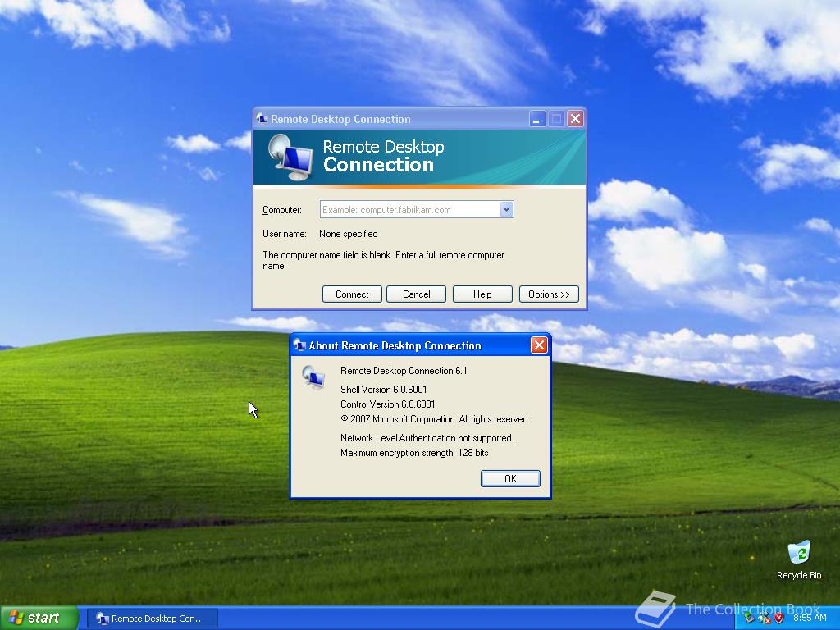Click the Safely Remove Hardware tray icon
This screenshot has height=630, width=840.
749,619
